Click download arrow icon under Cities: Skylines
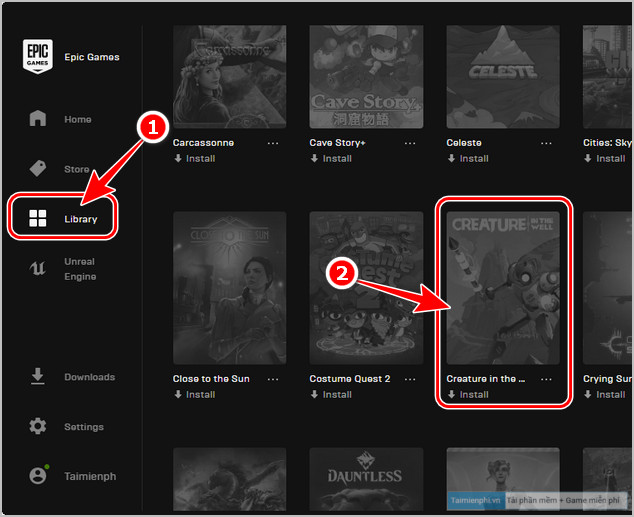This screenshot has height=517, width=634. [x=588, y=158]
